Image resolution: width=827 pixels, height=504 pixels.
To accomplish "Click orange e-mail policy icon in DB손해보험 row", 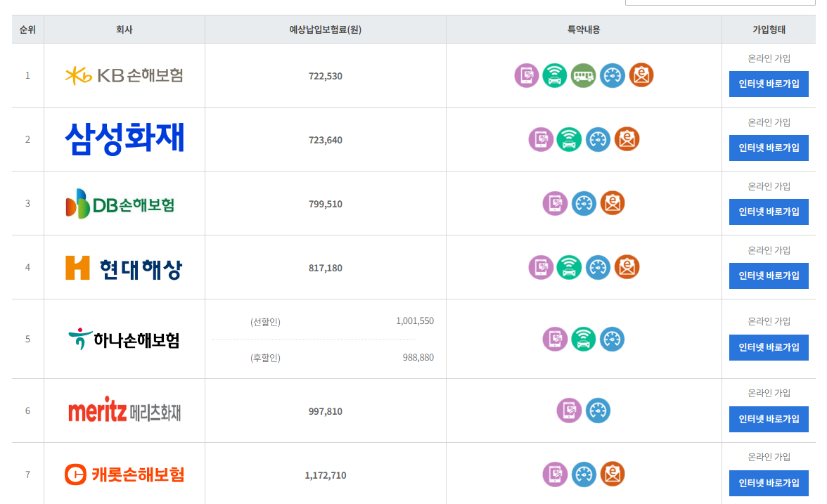I will pyautogui.click(x=613, y=202).
